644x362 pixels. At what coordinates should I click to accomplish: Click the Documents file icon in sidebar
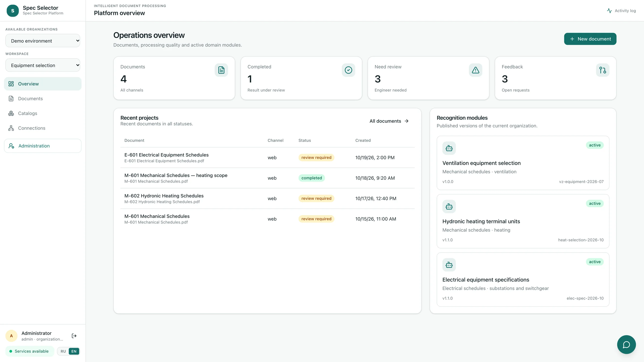point(11,98)
